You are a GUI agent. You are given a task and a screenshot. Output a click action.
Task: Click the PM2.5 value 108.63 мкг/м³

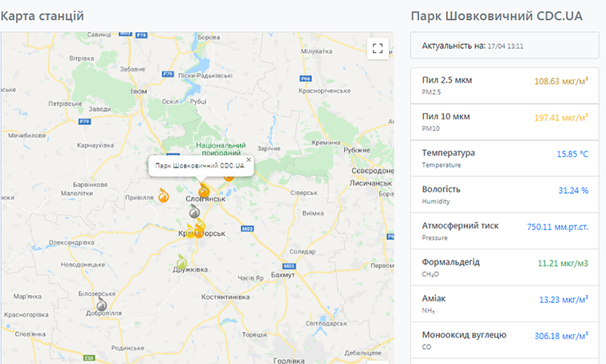click(561, 81)
